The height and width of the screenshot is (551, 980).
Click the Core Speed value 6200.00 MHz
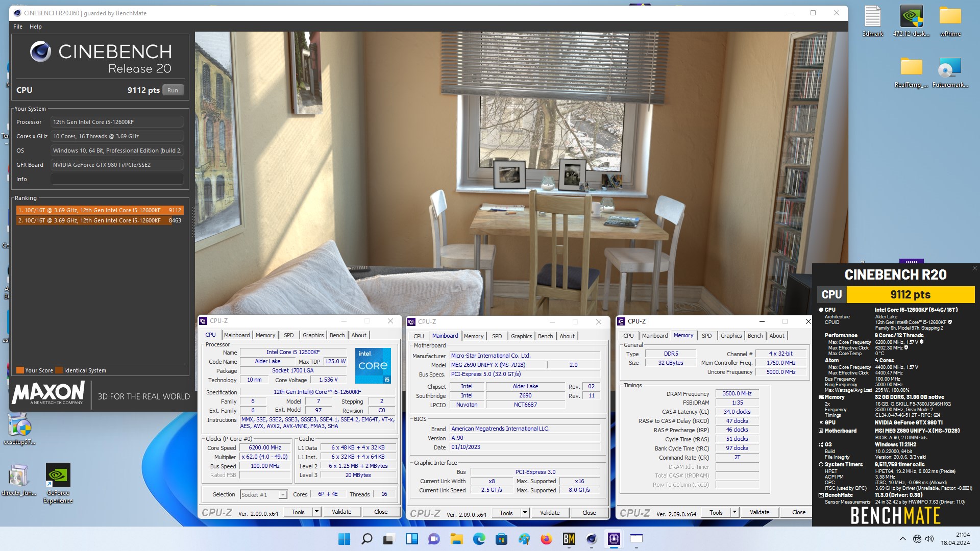[265, 447]
